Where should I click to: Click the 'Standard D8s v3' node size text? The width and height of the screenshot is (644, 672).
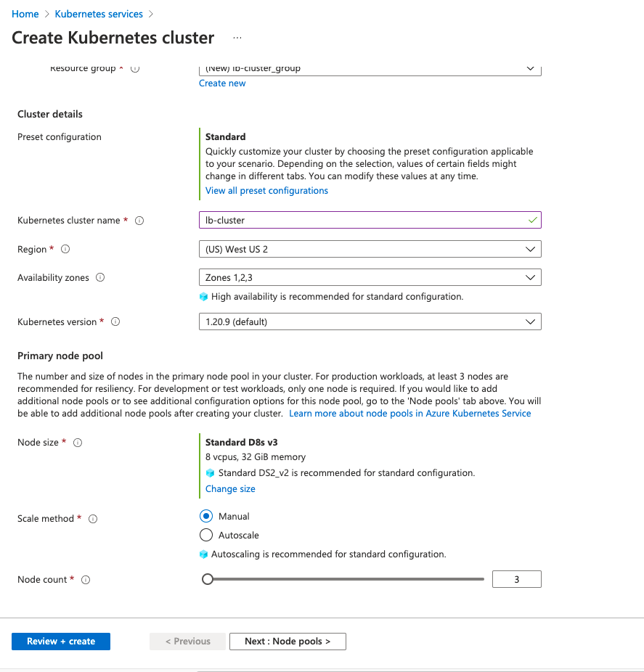click(x=241, y=442)
